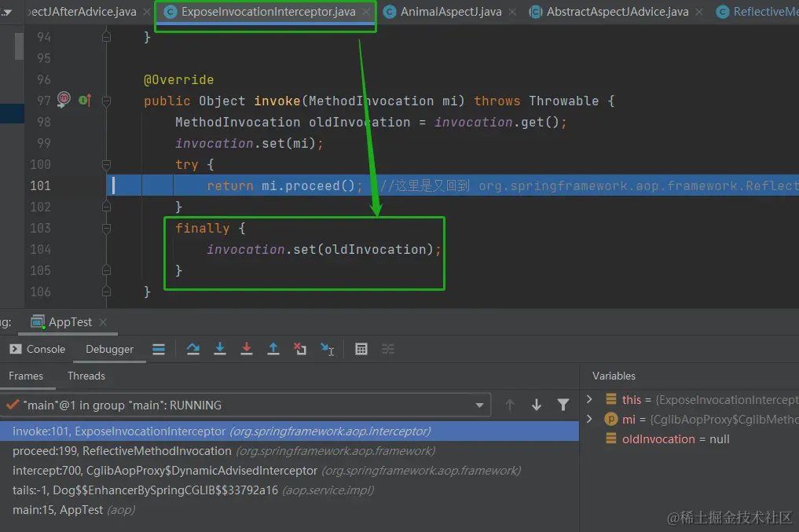799x532 pixels.
Task: Click the AppTest run configuration icon
Action: pos(38,322)
